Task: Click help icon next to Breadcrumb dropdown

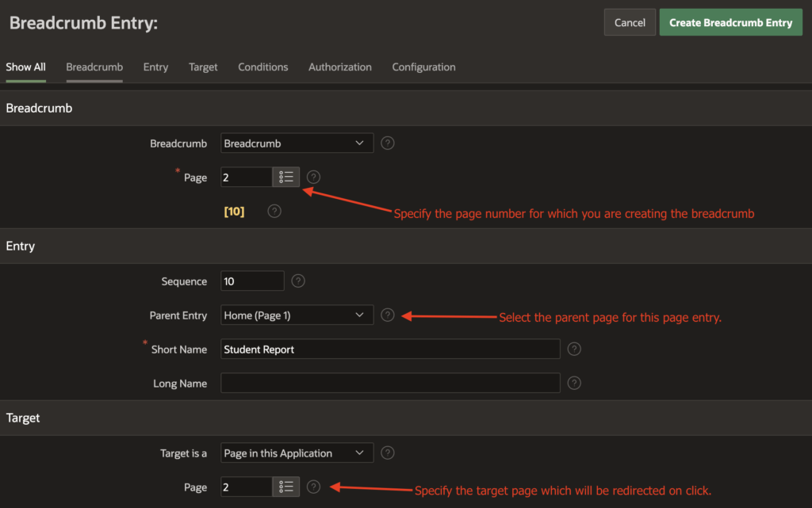Action: (x=387, y=143)
